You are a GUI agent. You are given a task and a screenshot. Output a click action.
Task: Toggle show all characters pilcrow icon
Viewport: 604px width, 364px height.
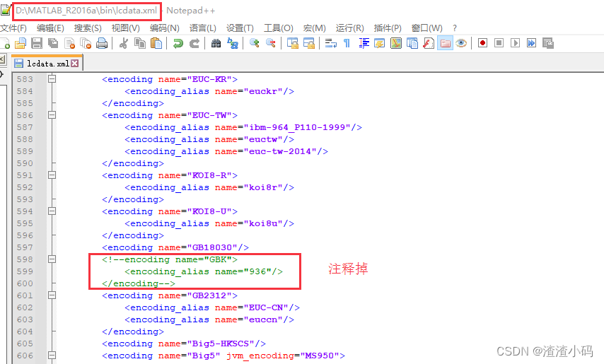click(x=347, y=43)
